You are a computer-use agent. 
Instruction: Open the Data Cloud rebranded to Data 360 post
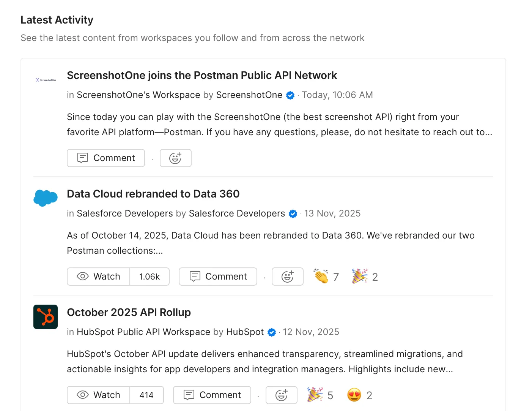coord(153,194)
